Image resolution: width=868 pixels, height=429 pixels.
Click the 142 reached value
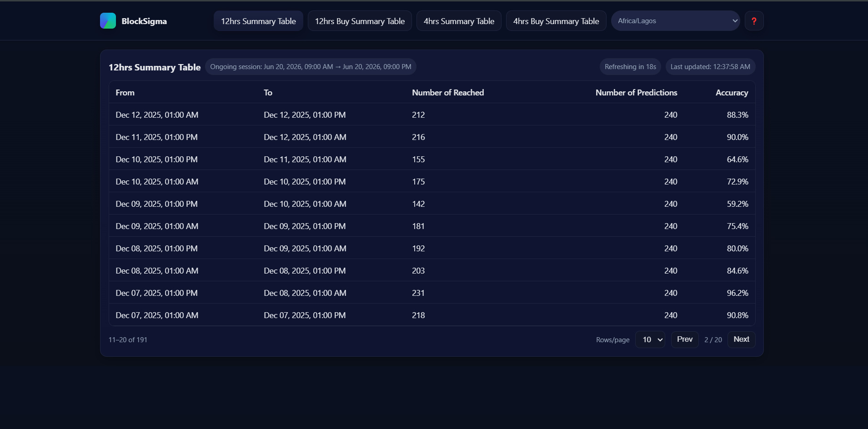click(x=418, y=204)
